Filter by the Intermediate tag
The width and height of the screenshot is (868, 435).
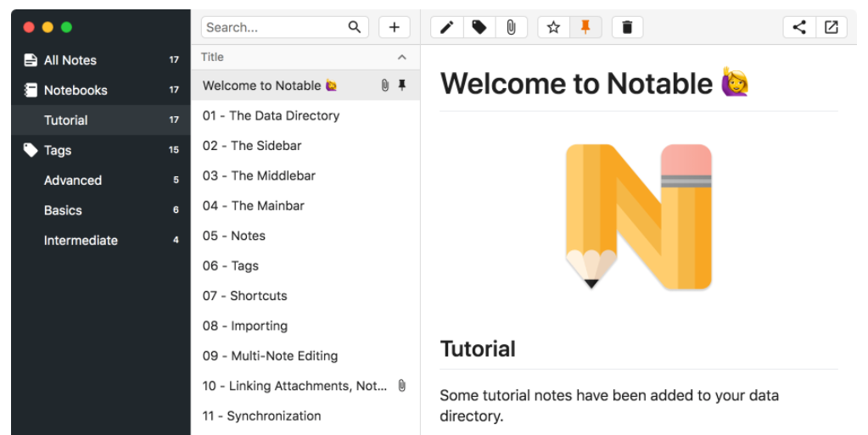pyautogui.click(x=101, y=240)
